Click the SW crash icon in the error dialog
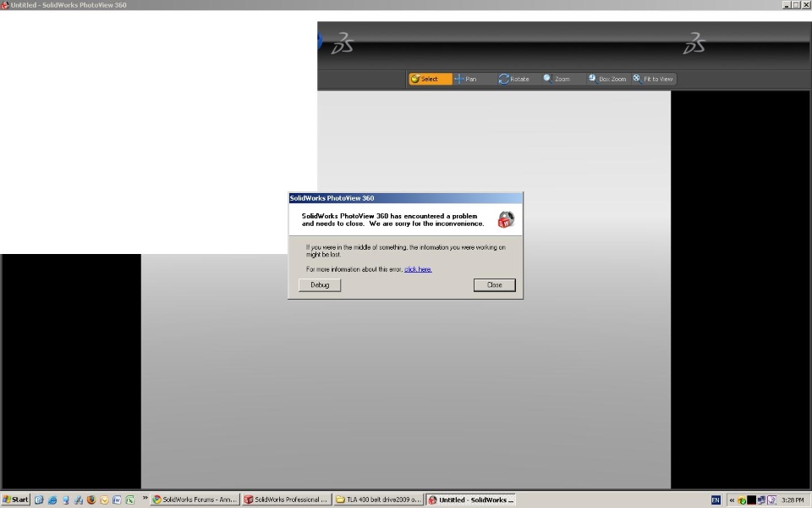Screen dimensions: 812x508 (x=506, y=220)
